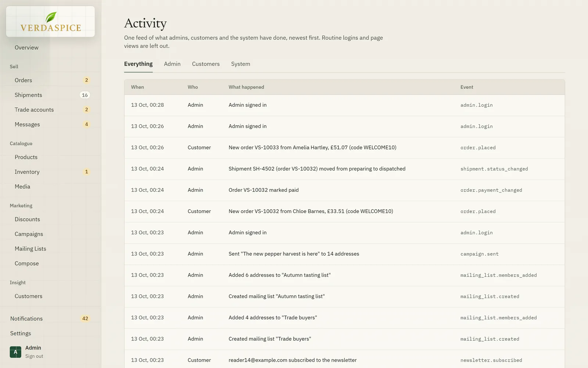Click the Orders count badge
Image resolution: width=588 pixels, height=368 pixels.
tap(86, 80)
